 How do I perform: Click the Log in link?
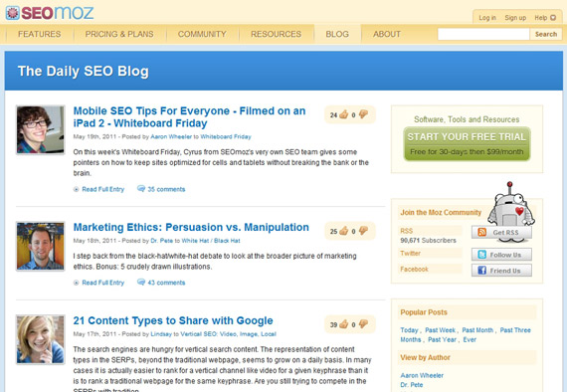487,18
